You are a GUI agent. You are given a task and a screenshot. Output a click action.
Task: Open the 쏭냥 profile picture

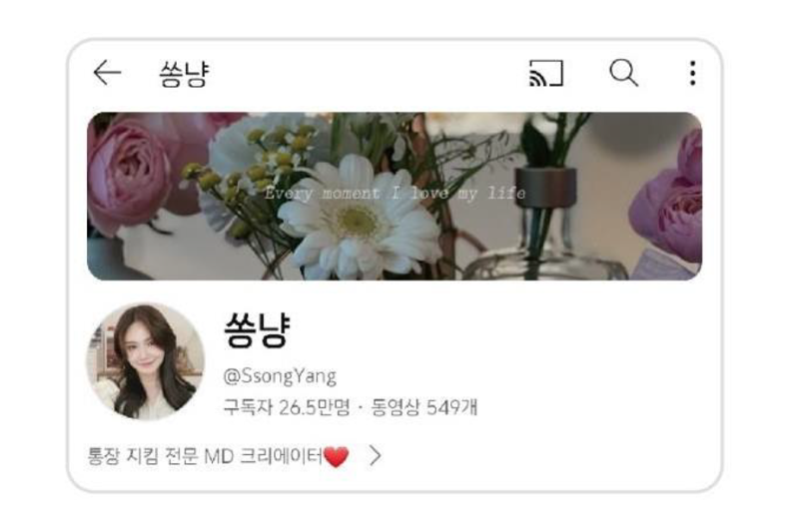pyautogui.click(x=146, y=361)
